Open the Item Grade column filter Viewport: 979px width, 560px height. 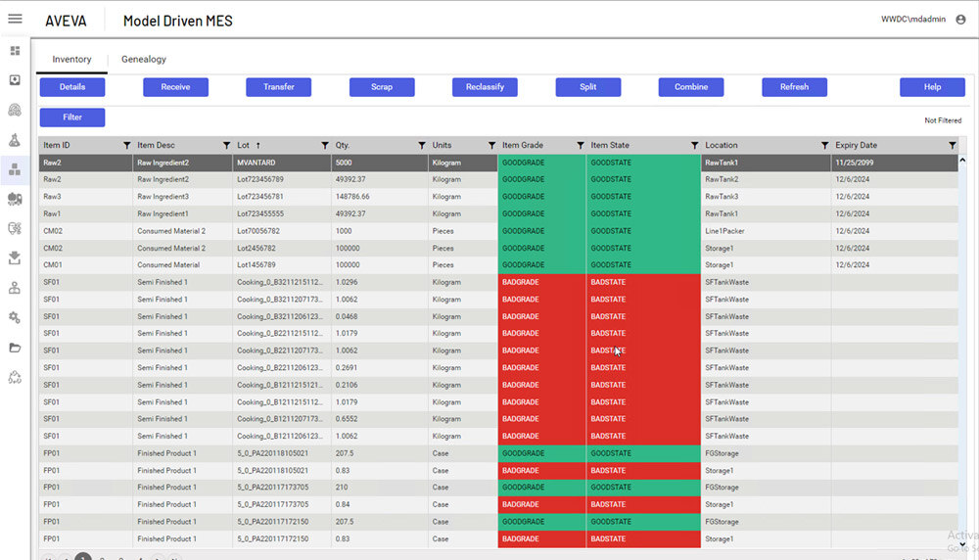tap(580, 146)
